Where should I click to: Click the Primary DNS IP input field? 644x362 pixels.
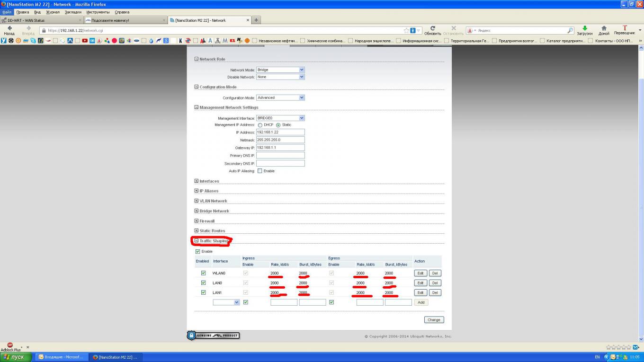(x=280, y=155)
